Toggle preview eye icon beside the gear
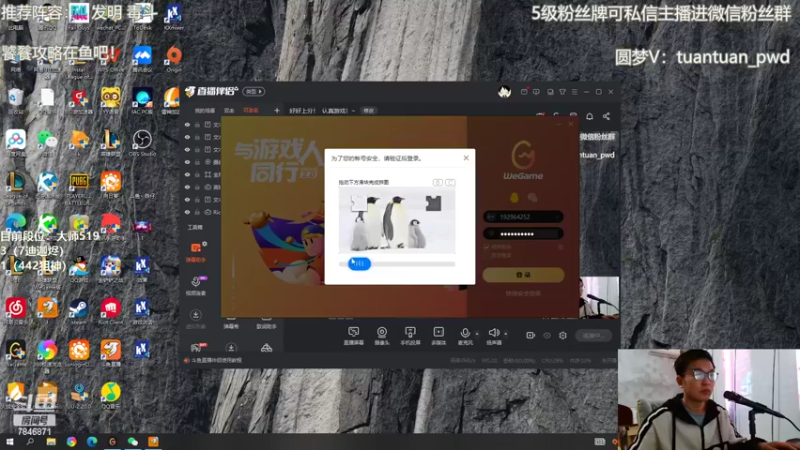The height and width of the screenshot is (450, 800). pos(547,335)
